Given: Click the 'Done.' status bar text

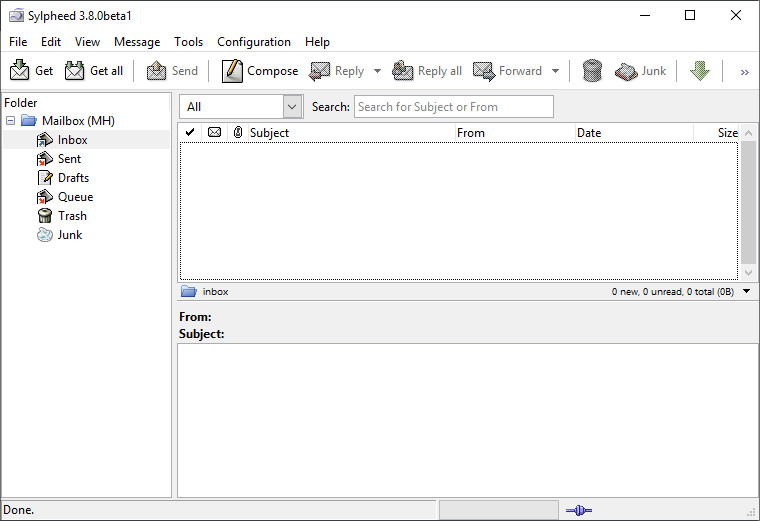Looking at the screenshot, I should [x=19, y=510].
